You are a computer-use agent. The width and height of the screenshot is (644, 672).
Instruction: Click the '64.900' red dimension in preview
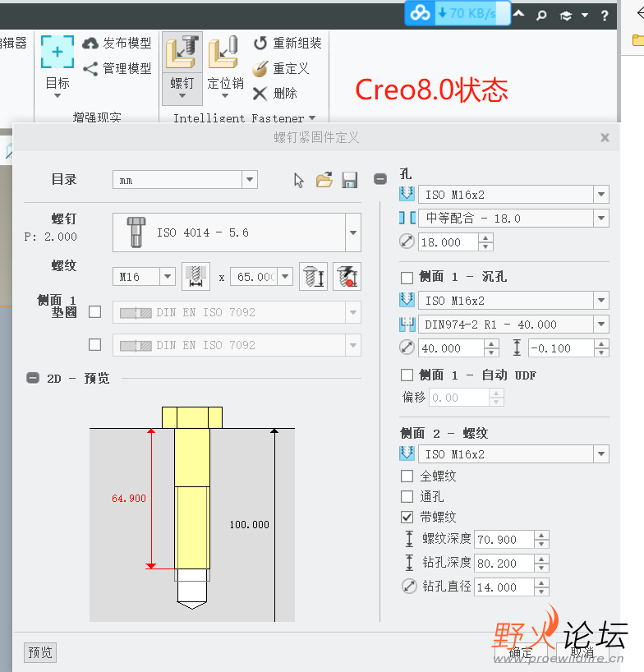tap(129, 499)
